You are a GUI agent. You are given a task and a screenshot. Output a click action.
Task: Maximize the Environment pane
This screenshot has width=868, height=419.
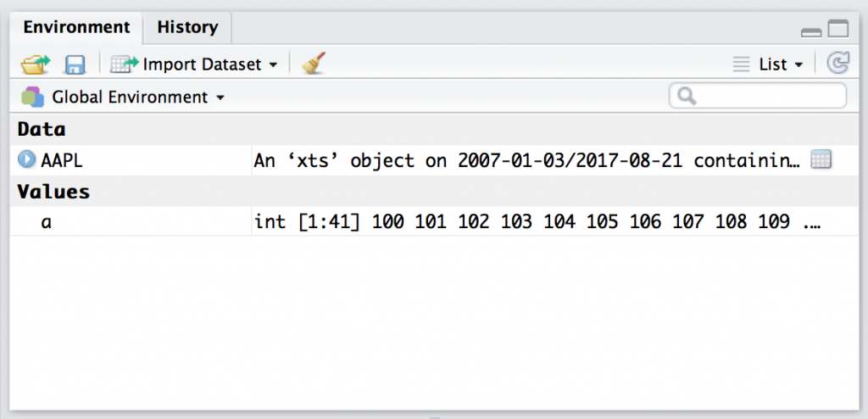pyautogui.click(x=838, y=28)
